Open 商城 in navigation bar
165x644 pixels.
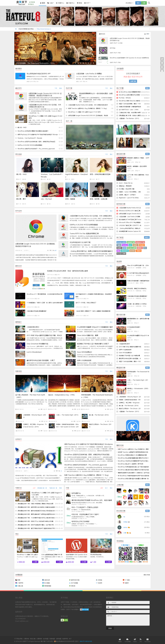tap(79, 3)
